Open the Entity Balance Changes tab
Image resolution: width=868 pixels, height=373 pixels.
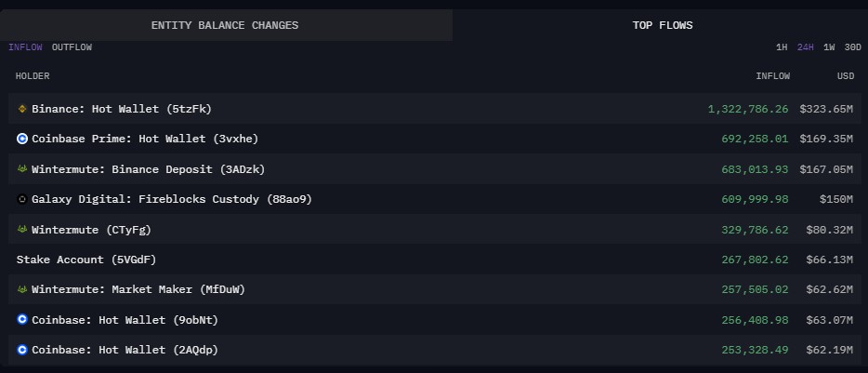(x=226, y=25)
